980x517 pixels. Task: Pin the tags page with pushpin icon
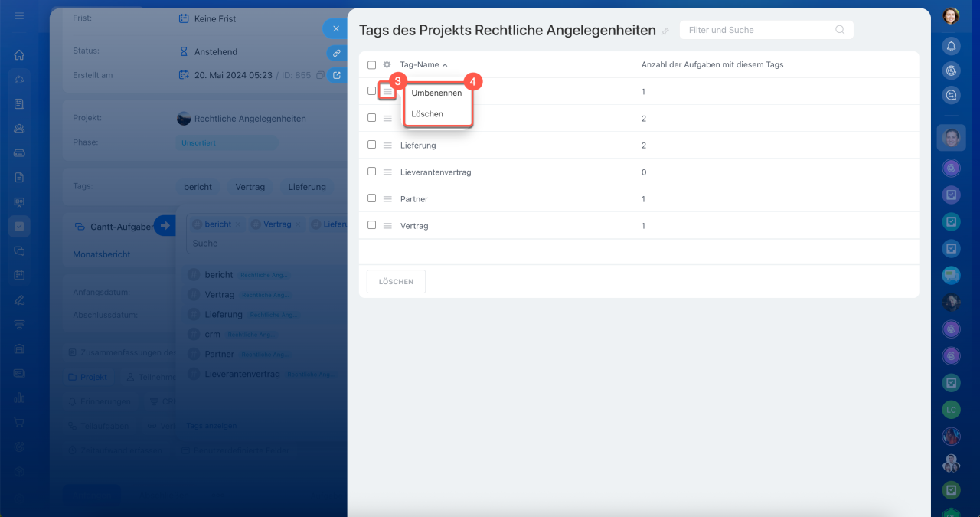pos(665,31)
